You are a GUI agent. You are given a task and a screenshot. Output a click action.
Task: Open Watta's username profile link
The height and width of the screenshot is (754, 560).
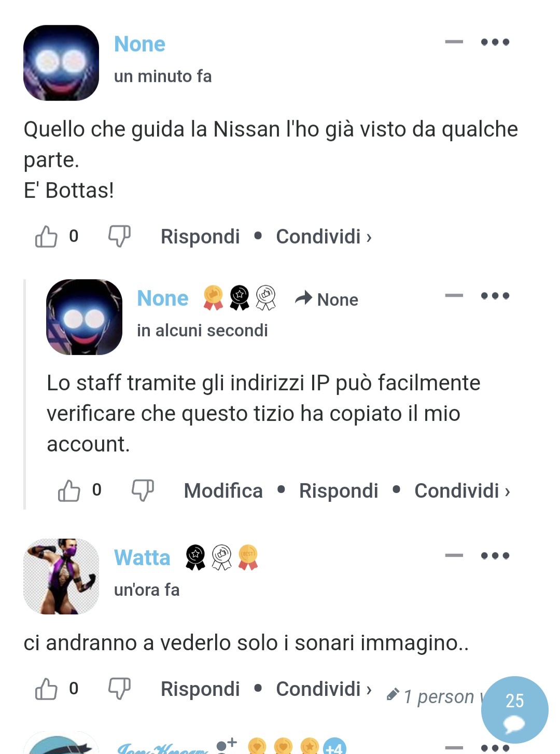(142, 557)
